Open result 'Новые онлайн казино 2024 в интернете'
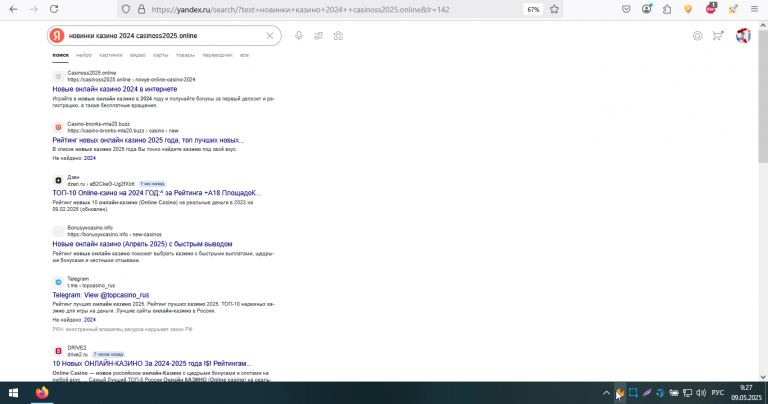This screenshot has width=768, height=404. point(115,89)
